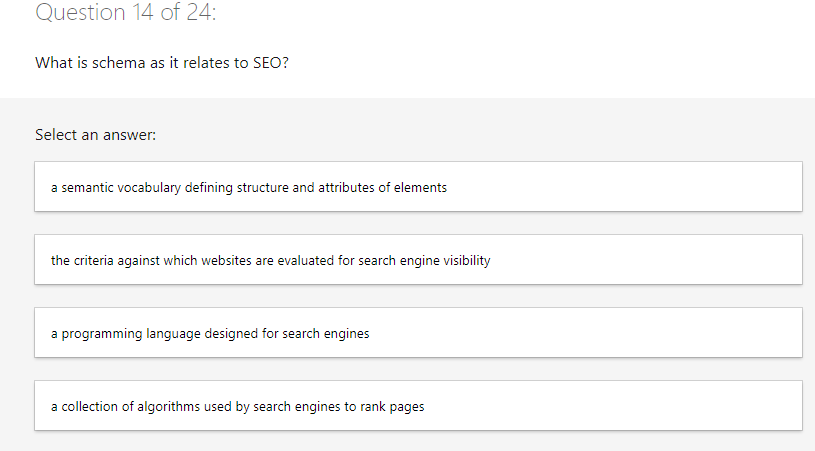The image size is (815, 451).
Task: Click the question text about schema and SEO
Action: (162, 63)
